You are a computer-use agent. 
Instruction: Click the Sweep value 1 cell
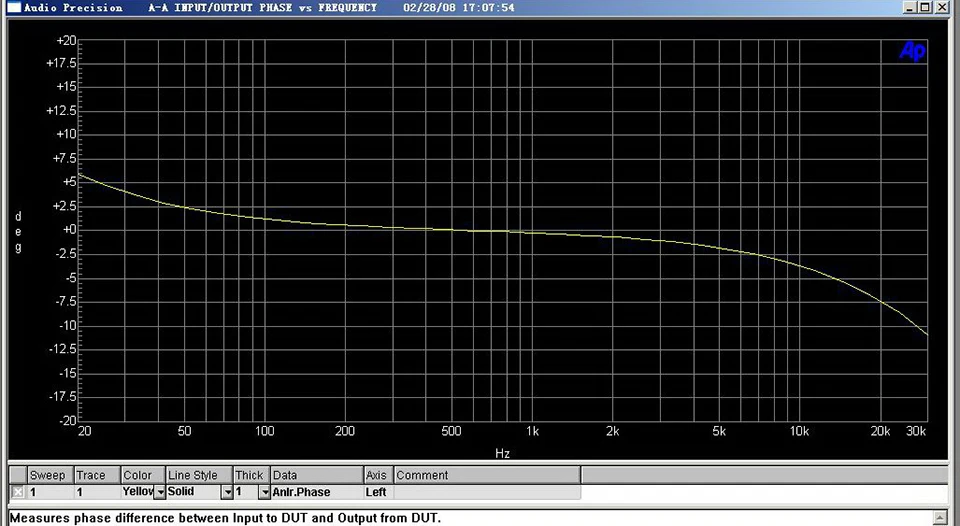point(50,492)
